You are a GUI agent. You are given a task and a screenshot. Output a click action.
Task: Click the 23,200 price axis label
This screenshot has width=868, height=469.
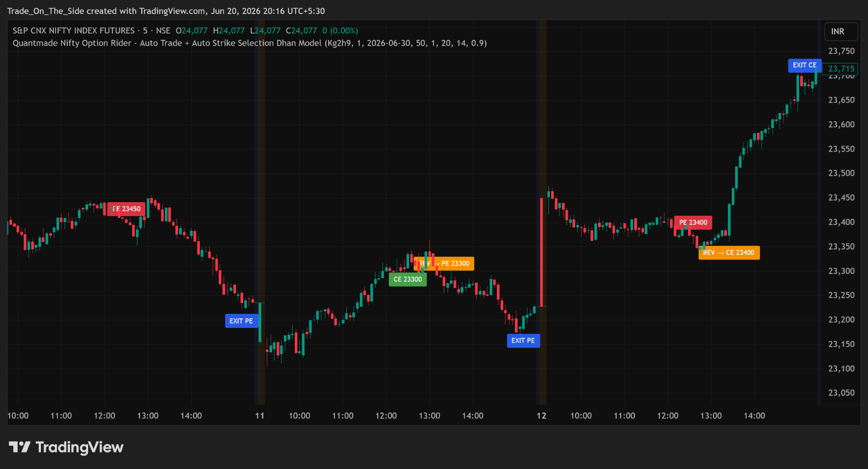(841, 320)
